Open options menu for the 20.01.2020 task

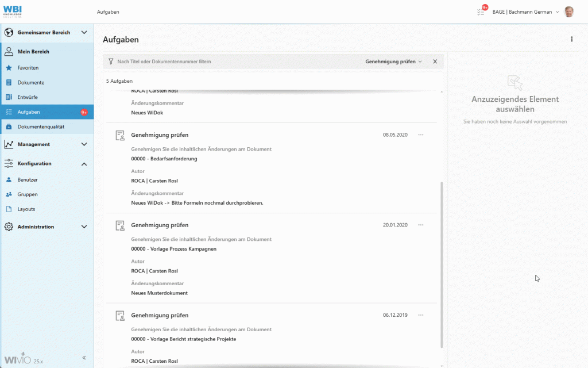(421, 225)
